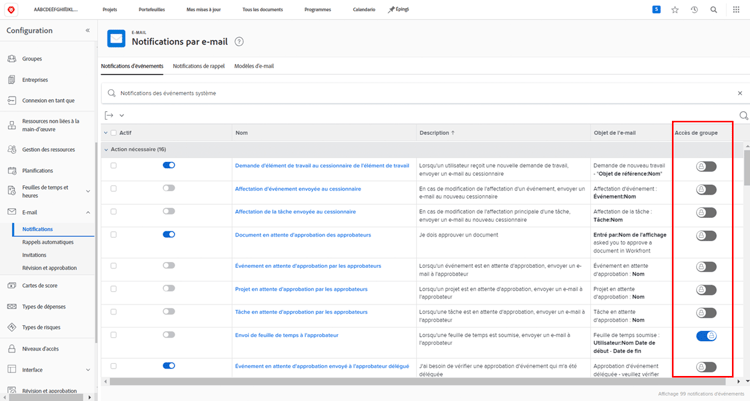Click the Workfront home logo
The image size is (750, 401).
pyautogui.click(x=10, y=10)
